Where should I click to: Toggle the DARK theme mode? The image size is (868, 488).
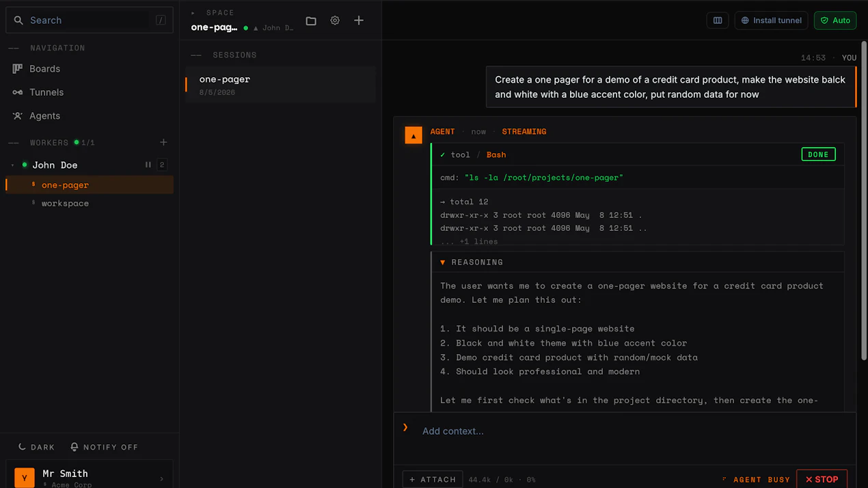coord(36,447)
